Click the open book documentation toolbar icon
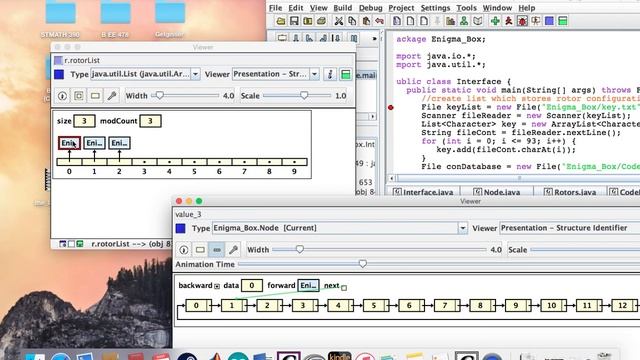Image resolution: width=640 pixels, height=360 pixels. point(478,21)
